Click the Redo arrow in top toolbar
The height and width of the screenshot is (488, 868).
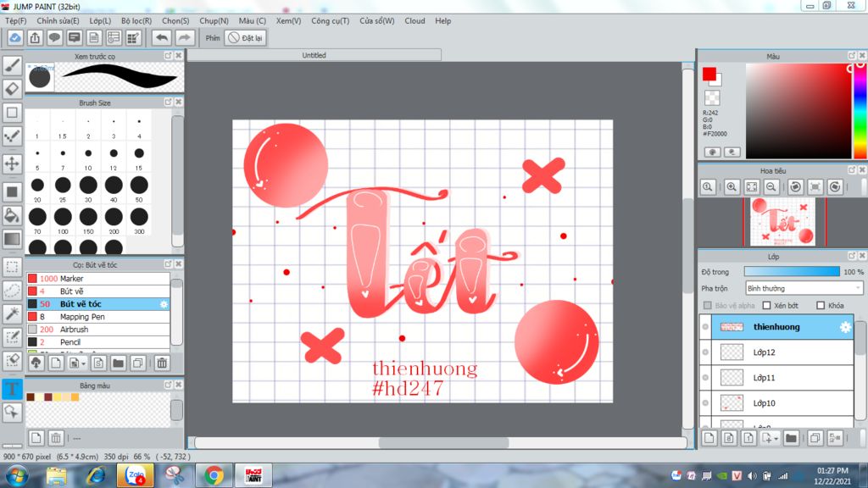coord(184,37)
